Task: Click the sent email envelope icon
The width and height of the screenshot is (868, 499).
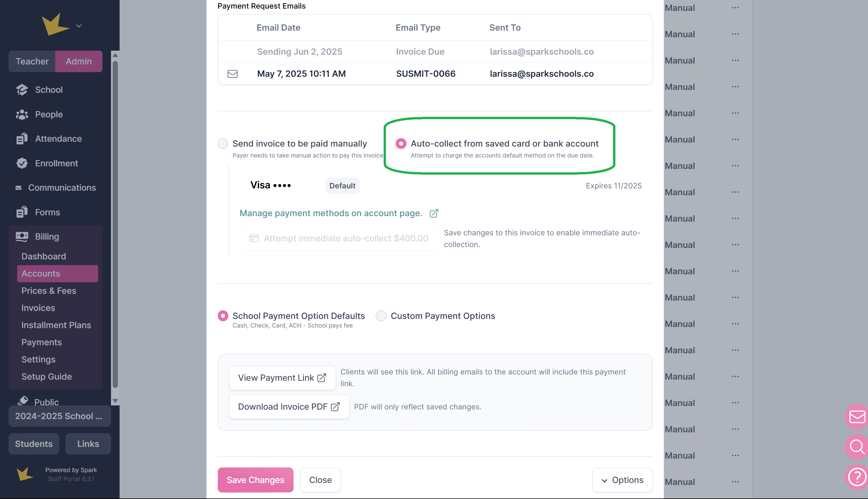Action: (x=233, y=74)
